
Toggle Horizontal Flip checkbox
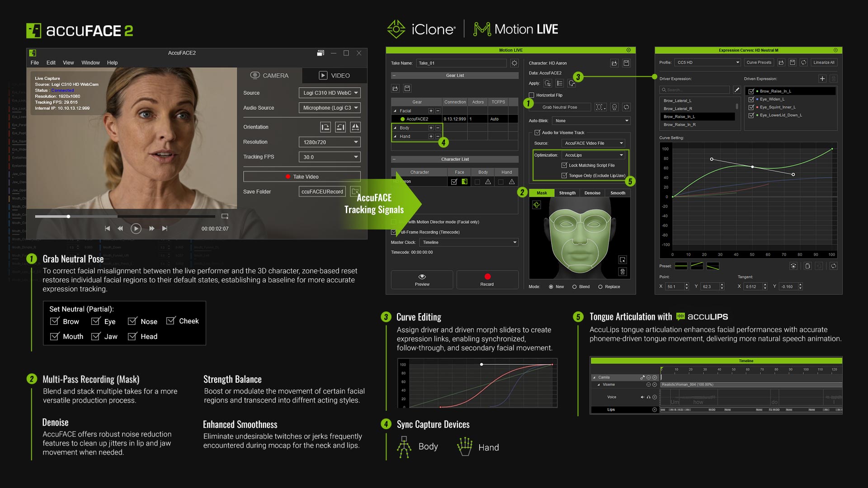coord(532,95)
